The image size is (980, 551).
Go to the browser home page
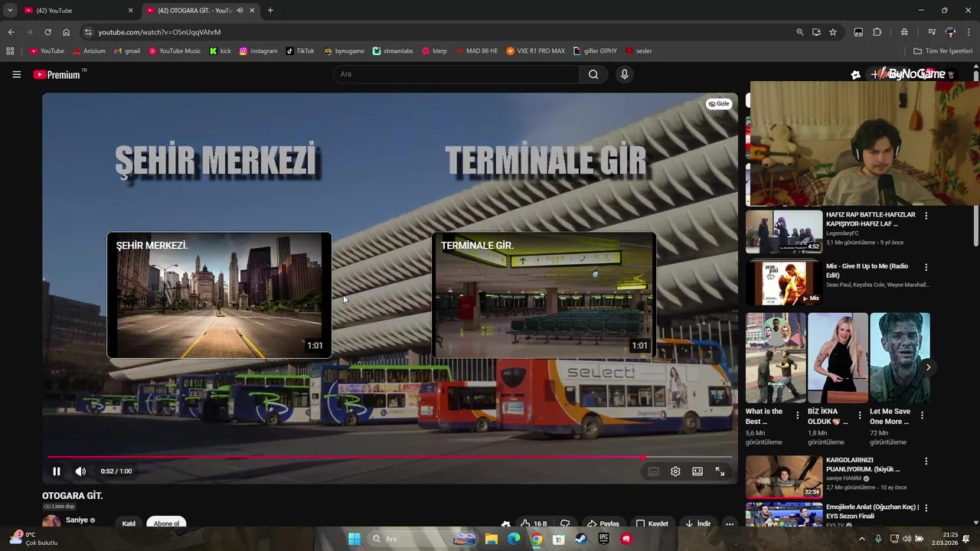point(66,32)
